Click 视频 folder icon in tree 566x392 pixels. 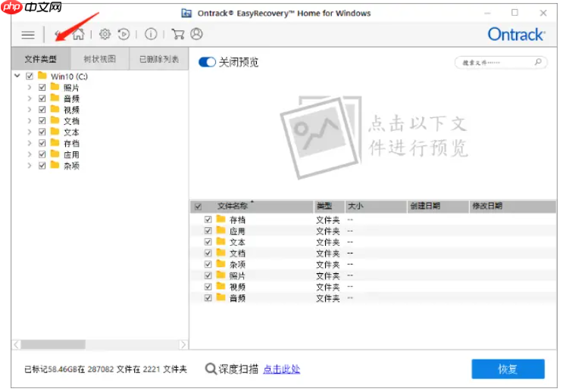(55, 109)
